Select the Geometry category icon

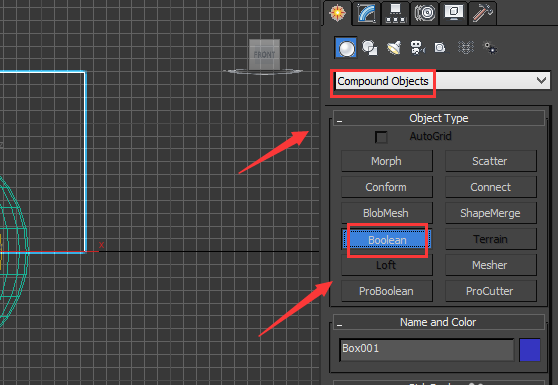coord(346,47)
